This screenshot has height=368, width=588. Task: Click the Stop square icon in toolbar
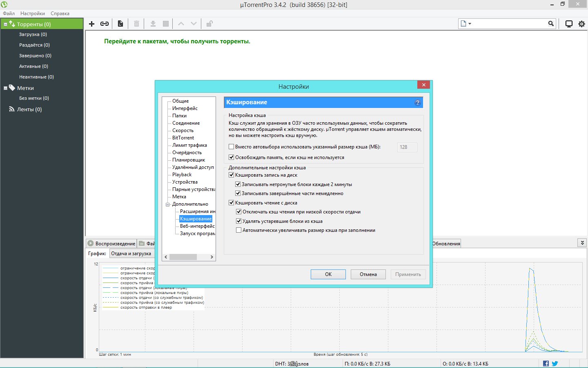(166, 24)
